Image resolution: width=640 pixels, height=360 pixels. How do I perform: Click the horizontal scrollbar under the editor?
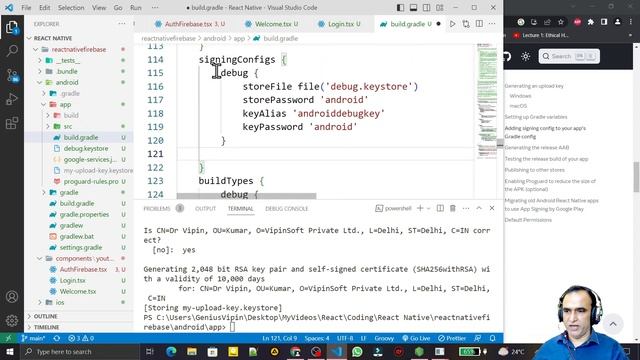click(247, 196)
